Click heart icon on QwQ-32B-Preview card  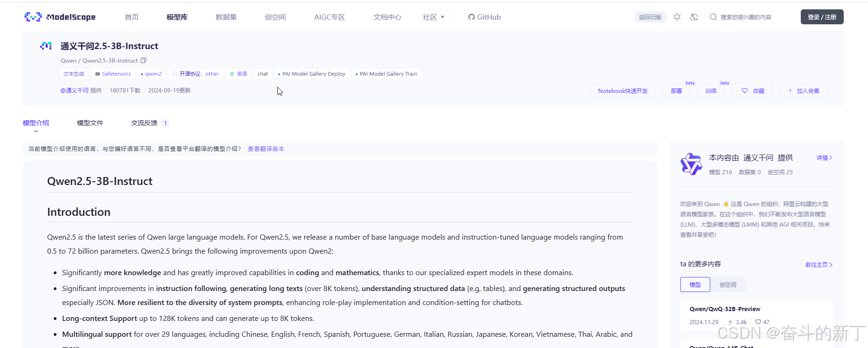[758, 322]
